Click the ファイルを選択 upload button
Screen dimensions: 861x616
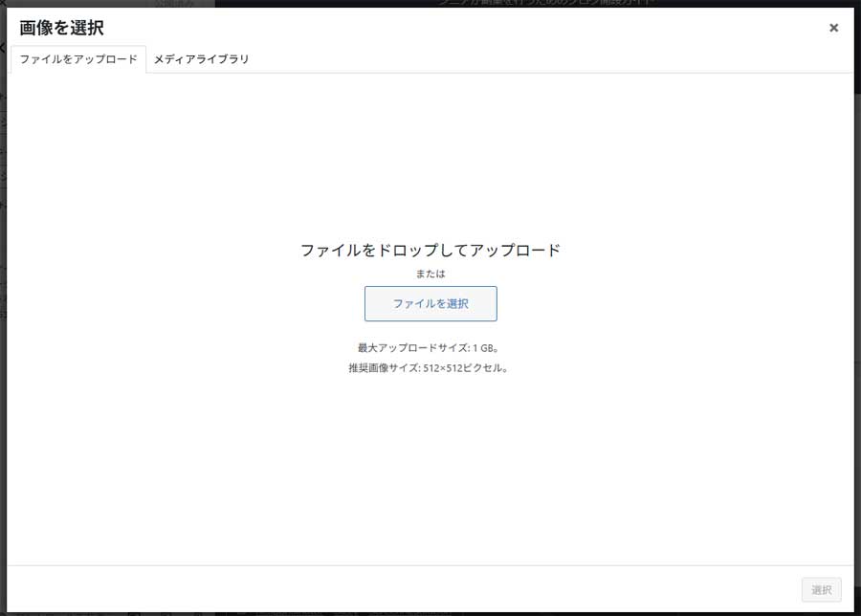point(430,303)
